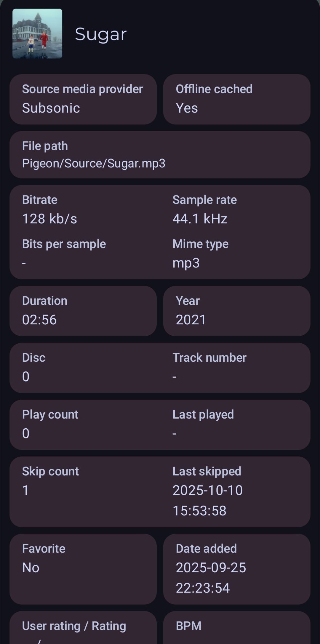Click the User rating / Rating card

coord(83,628)
